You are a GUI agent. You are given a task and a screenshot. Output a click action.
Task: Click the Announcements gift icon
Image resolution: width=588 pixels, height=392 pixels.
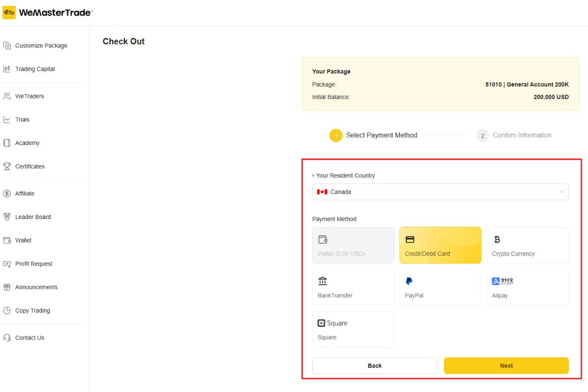coord(7,287)
